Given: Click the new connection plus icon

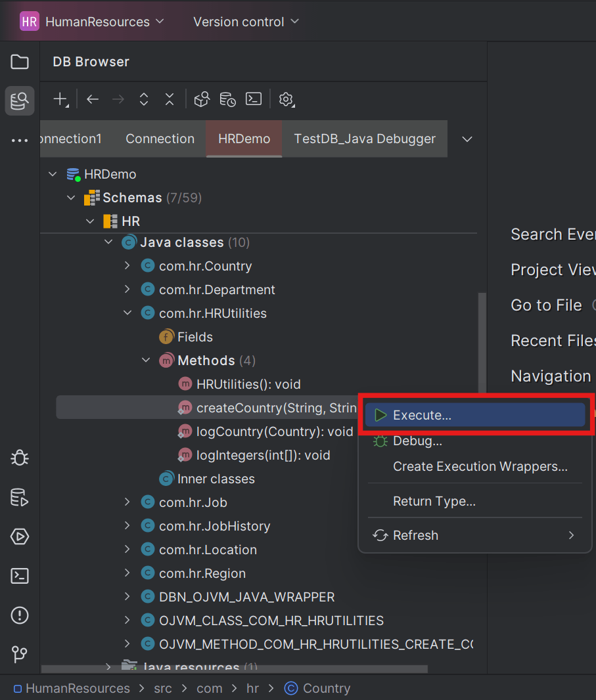Looking at the screenshot, I should (x=58, y=99).
